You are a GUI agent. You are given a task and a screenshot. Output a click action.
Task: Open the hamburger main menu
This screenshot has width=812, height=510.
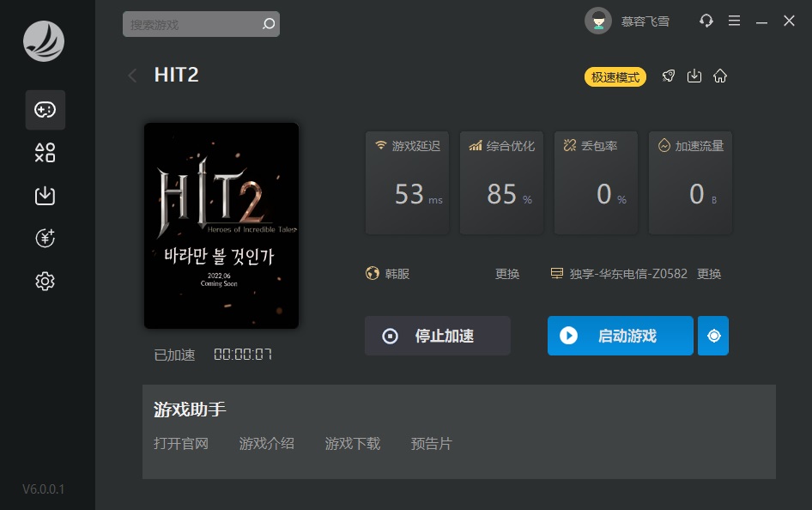734,21
